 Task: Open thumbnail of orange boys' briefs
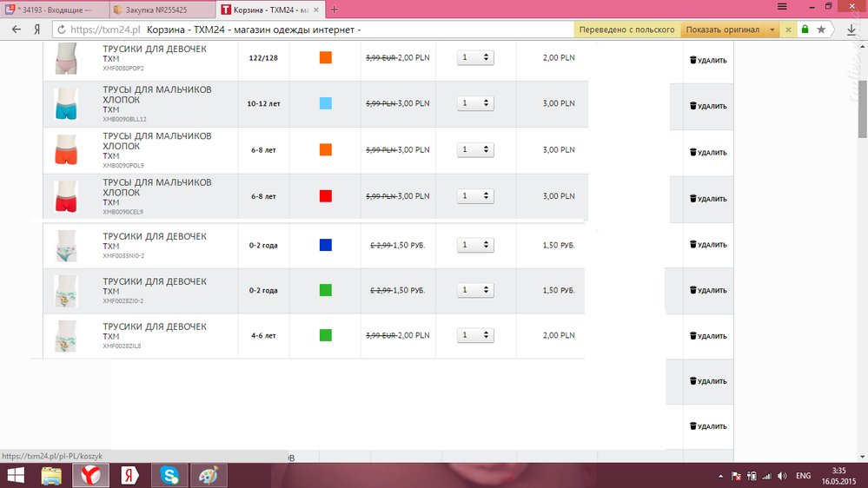click(x=66, y=150)
